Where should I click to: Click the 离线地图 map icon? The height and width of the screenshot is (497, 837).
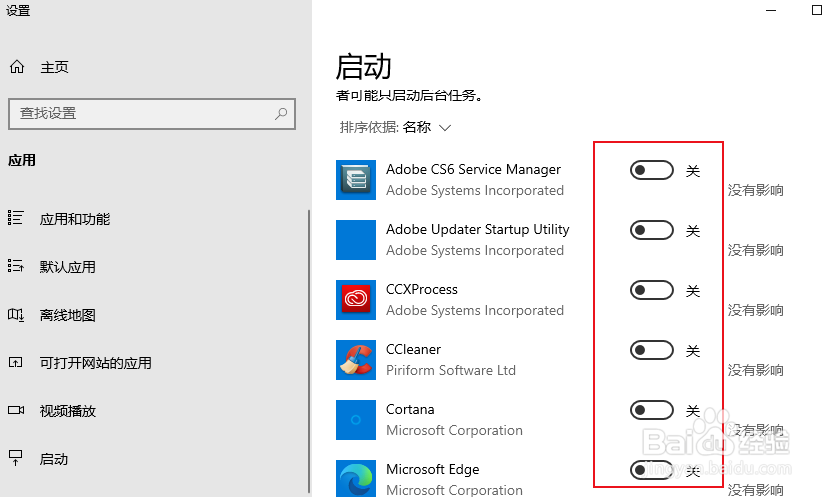(15, 314)
